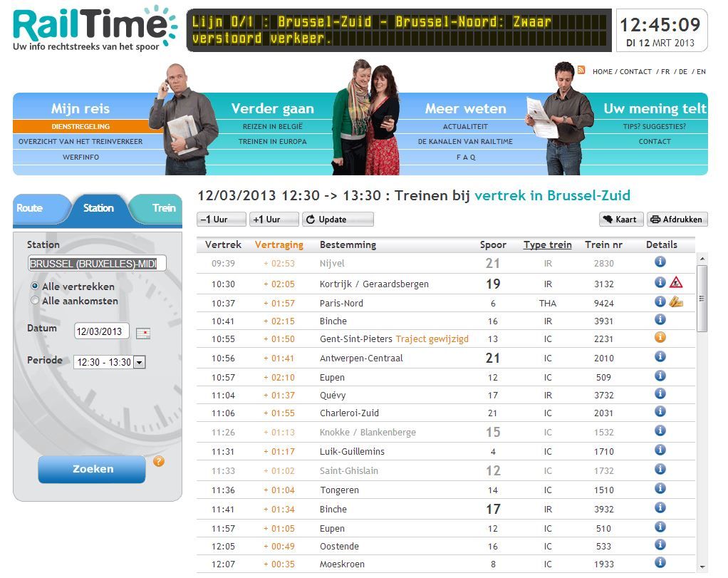Select the Alle vertrekken radio button
The height and width of the screenshot is (578, 728).
coord(34,287)
